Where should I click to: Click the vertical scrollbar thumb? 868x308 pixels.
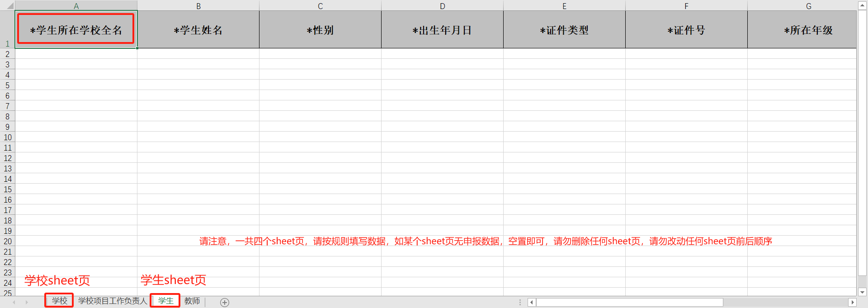[x=862, y=142]
